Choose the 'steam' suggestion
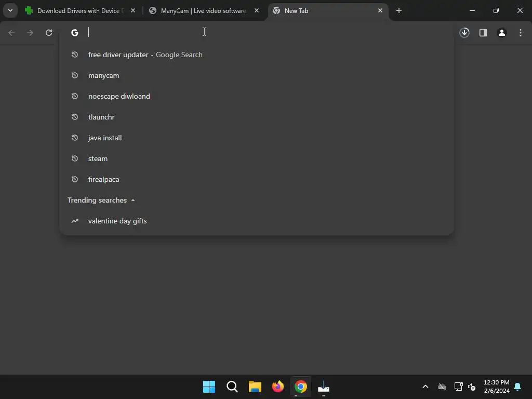This screenshot has height=399, width=532. 257,158
